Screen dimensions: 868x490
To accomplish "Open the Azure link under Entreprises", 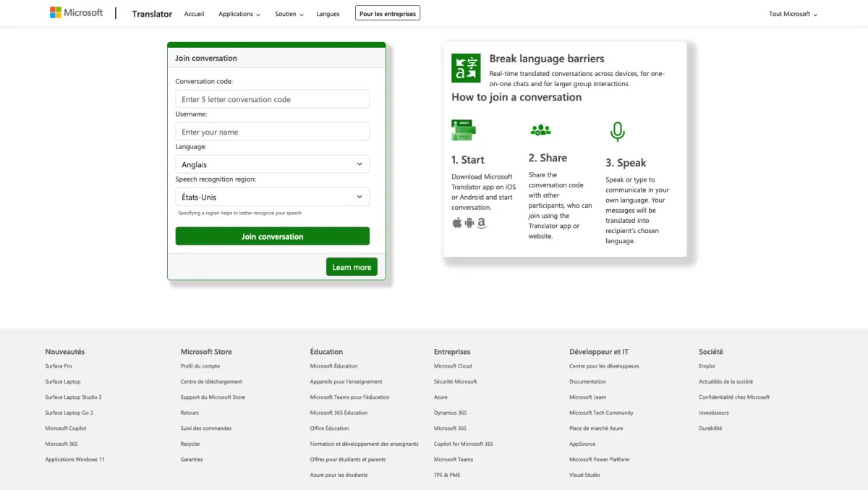I will click(x=441, y=397).
